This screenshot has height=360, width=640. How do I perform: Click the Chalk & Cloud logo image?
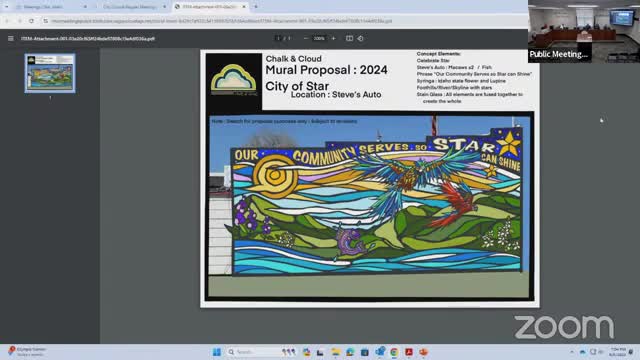(233, 81)
